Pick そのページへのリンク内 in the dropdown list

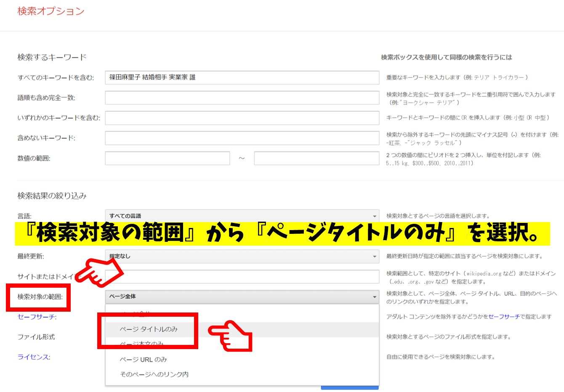[154, 374]
